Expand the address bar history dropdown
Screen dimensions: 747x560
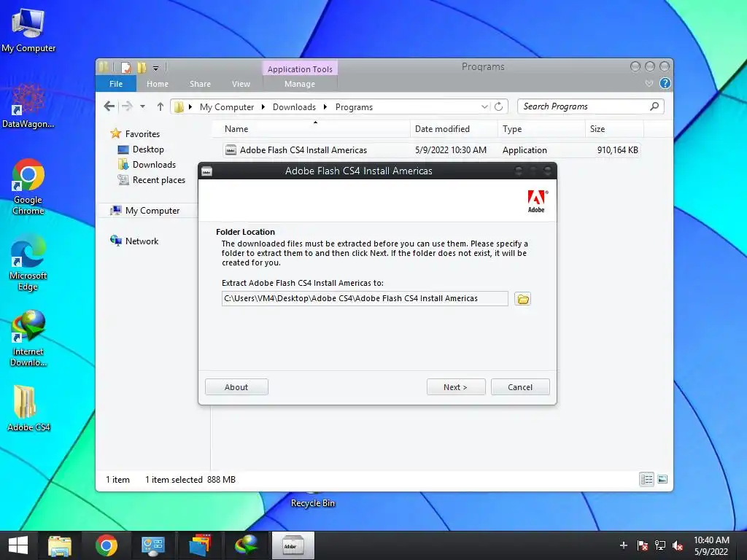click(484, 106)
